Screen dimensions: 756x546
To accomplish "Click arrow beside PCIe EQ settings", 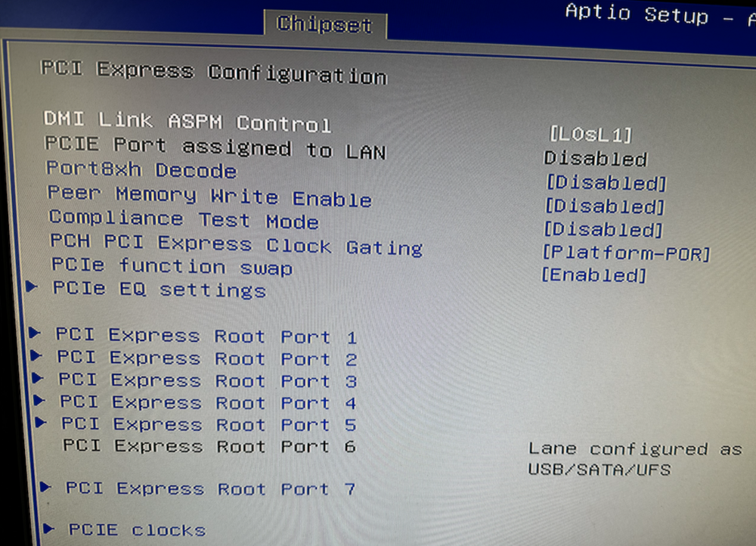I will coord(32,286).
